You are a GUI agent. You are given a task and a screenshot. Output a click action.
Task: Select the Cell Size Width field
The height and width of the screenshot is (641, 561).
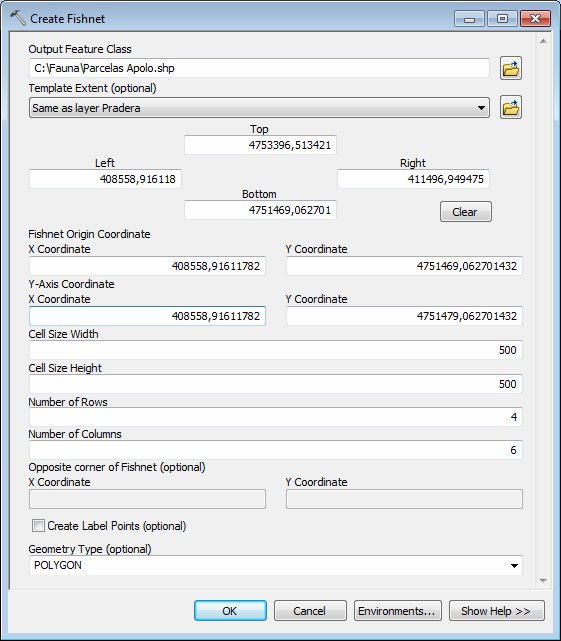tap(276, 350)
